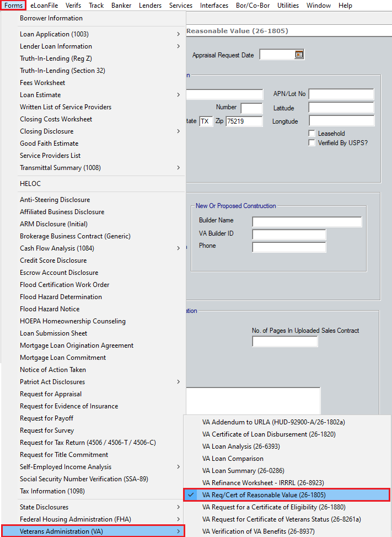Click the Latitude input field
This screenshot has width=392, height=537.
tap(341, 108)
